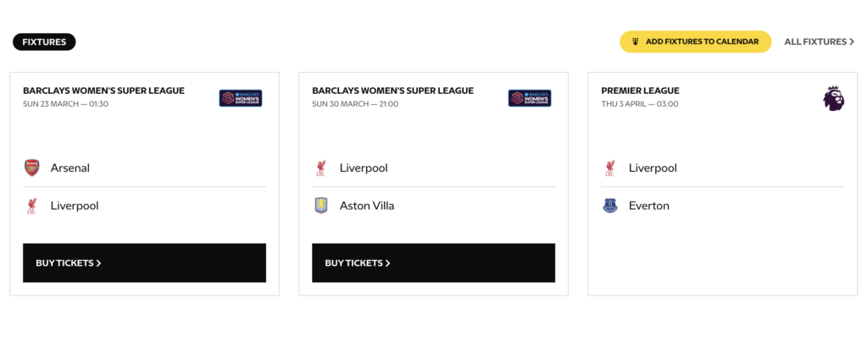868x348 pixels.
Task: Add fixtures to calendar
Action: coord(695,41)
